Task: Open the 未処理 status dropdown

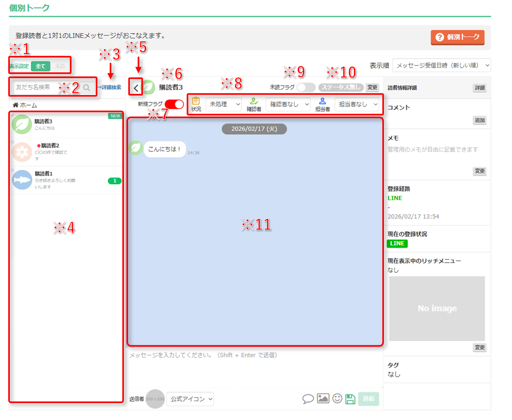Action: point(224,104)
